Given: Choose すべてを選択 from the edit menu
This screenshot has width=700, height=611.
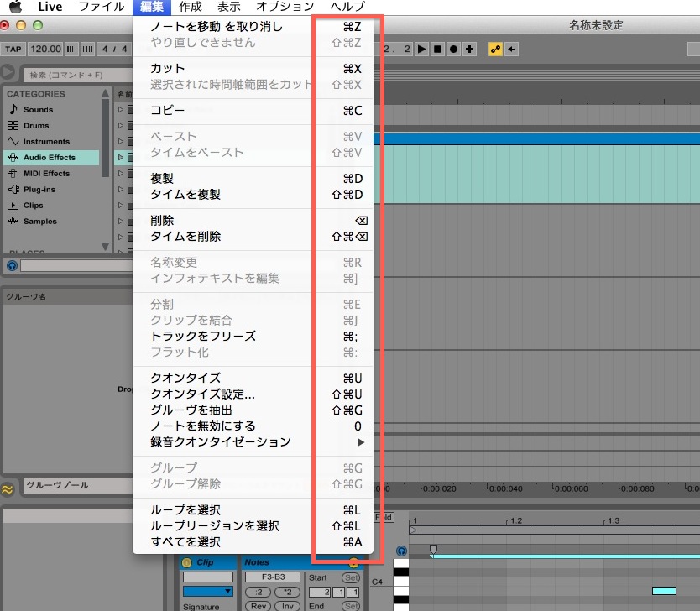Looking at the screenshot, I should 253,542.
